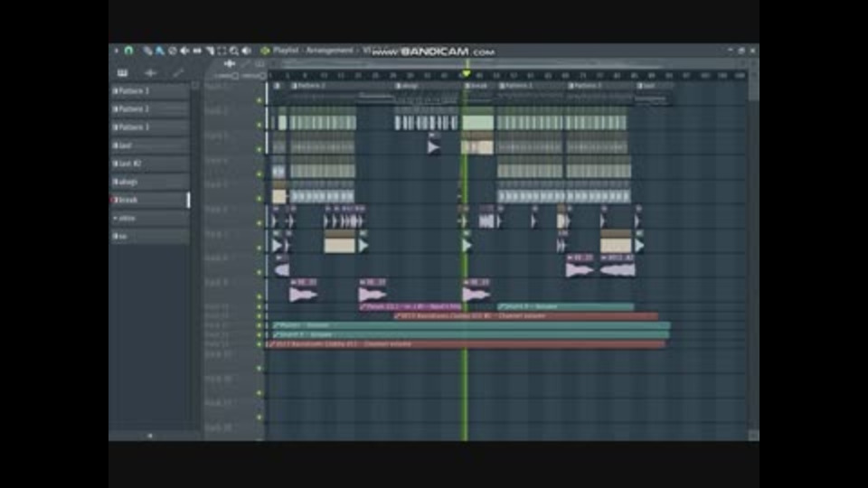Select the Draw pencil tool

tap(147, 51)
